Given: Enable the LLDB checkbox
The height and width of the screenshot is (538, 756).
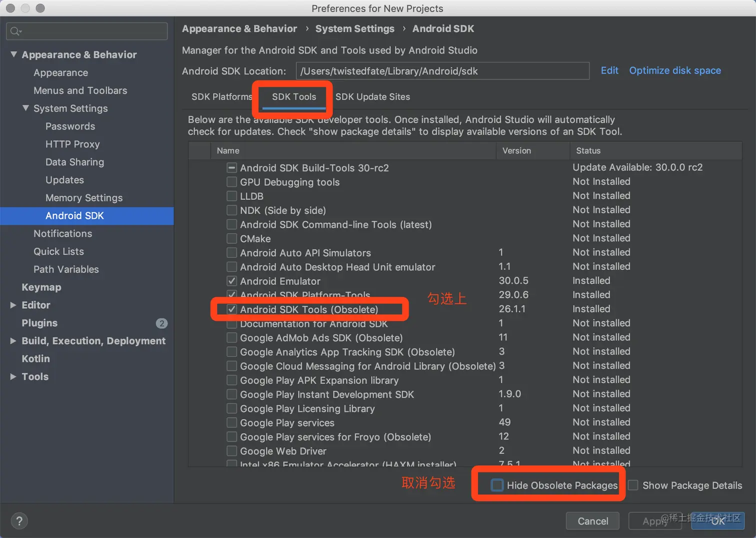Looking at the screenshot, I should 231,196.
